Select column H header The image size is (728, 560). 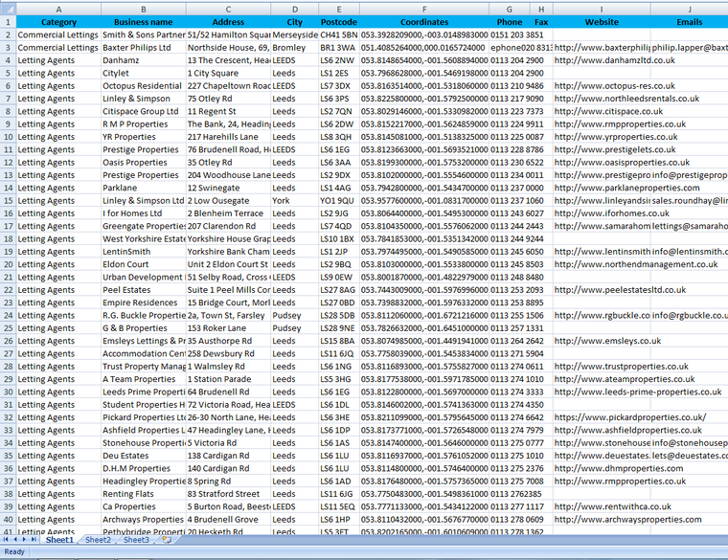click(541, 9)
